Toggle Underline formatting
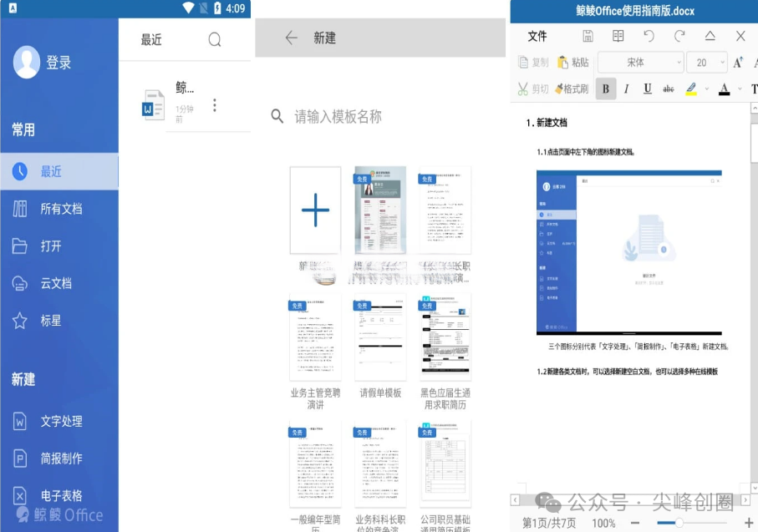The image size is (758, 532). click(648, 89)
